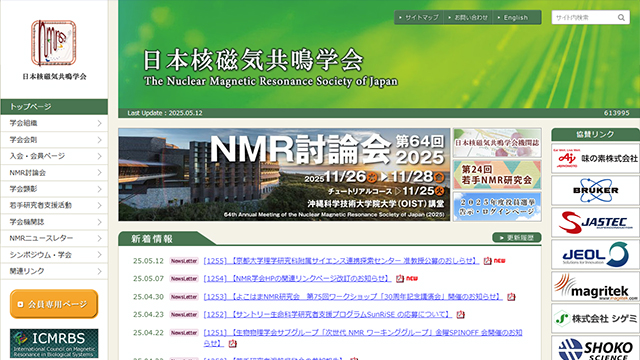640x360 pixels.
Task: Open the JASTEC sponsor logo
Action: click(596, 222)
